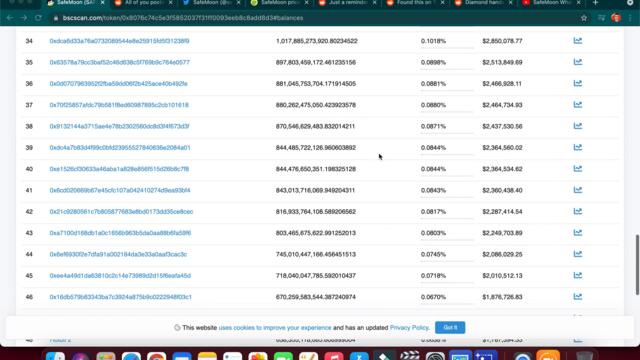Image resolution: width=640 pixels, height=360 pixels.
Task: Select the value $2,287,414.54
Action: coord(502,211)
